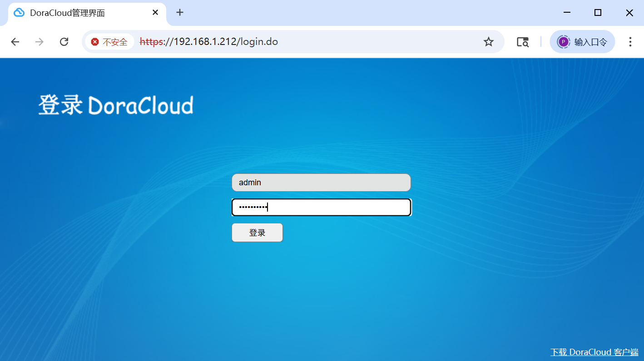
Task: Open the tab search icon beside the star
Action: click(x=523, y=42)
